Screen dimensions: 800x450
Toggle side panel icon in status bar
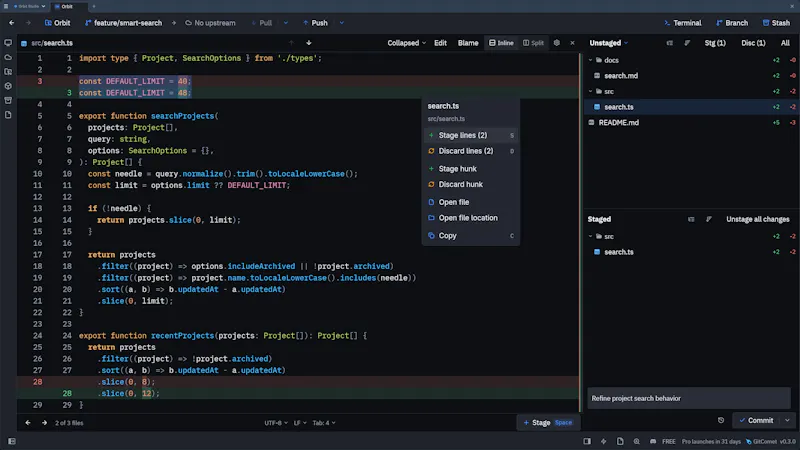click(587, 441)
